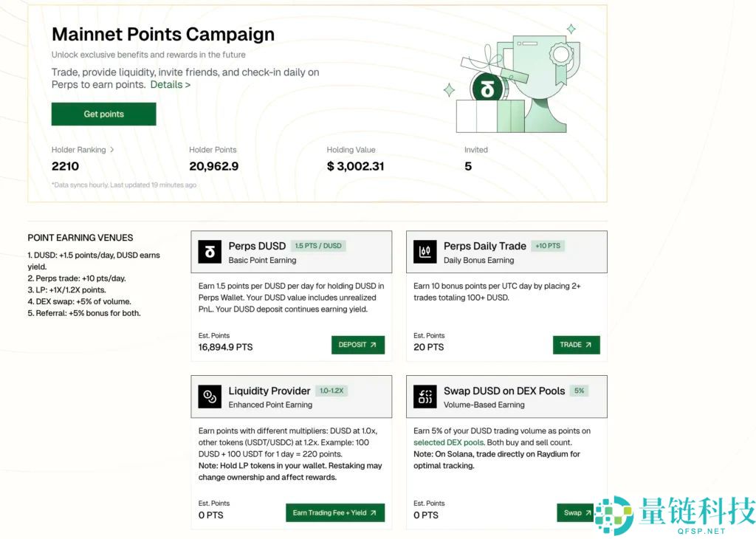This screenshot has height=539, width=756.
Task: Click the 1.5 PTS / DUSD badge
Action: (318, 246)
